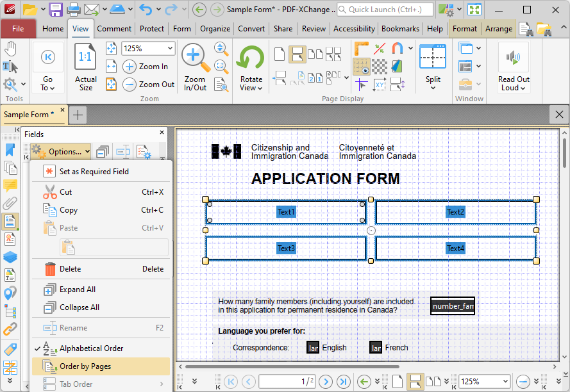Click Set as Required Field
The height and width of the screenshot is (392, 570).
tap(101, 172)
